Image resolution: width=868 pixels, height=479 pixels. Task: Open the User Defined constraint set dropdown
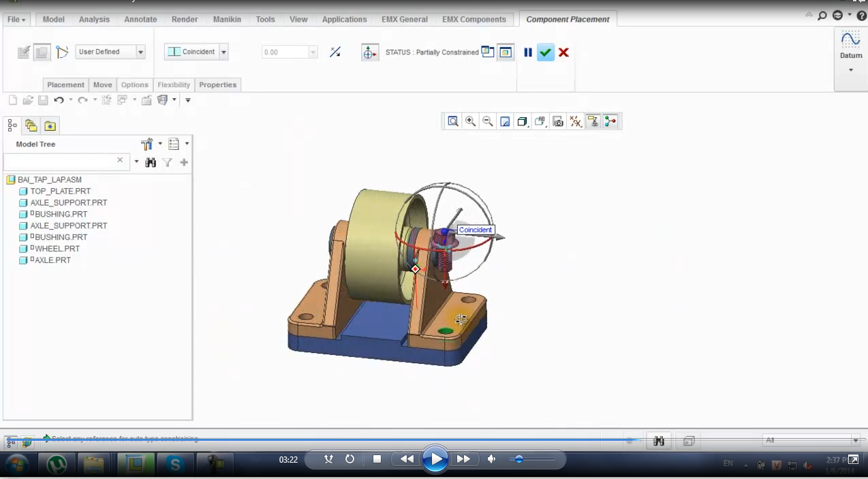point(140,52)
